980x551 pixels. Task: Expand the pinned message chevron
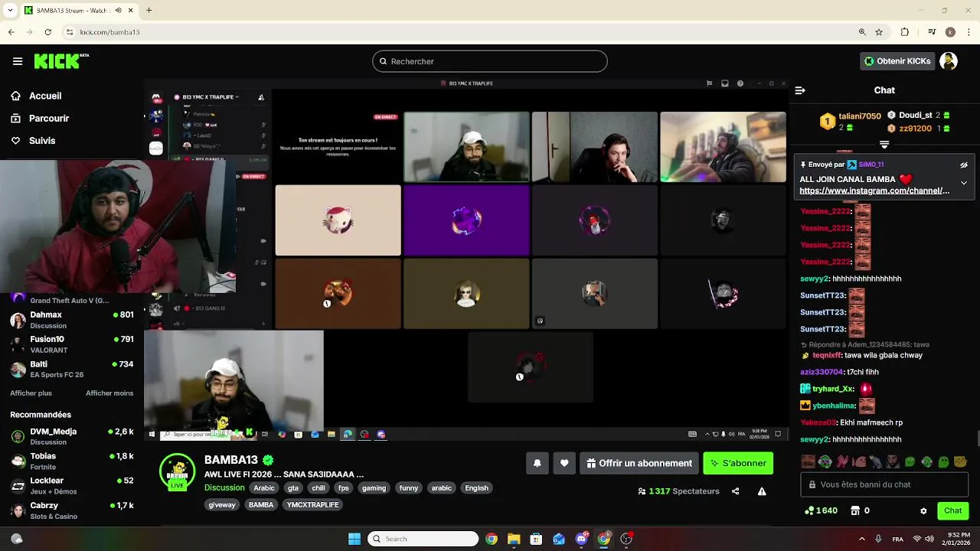click(x=964, y=183)
